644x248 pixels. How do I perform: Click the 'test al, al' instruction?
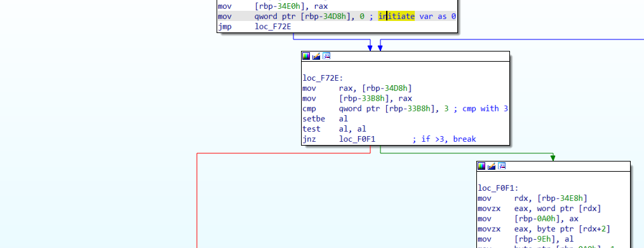click(x=335, y=128)
